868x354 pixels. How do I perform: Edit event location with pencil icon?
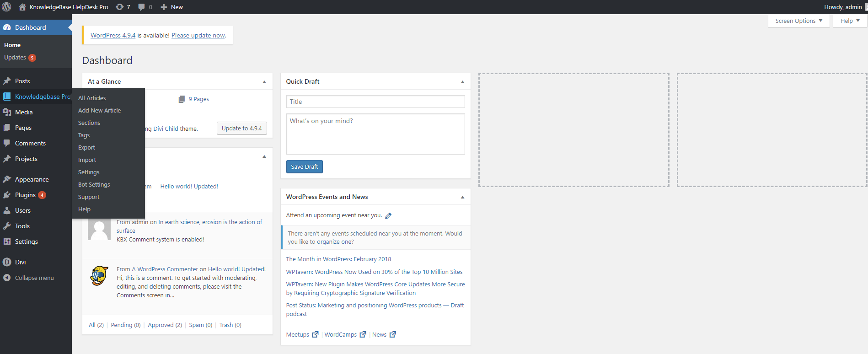coord(388,216)
